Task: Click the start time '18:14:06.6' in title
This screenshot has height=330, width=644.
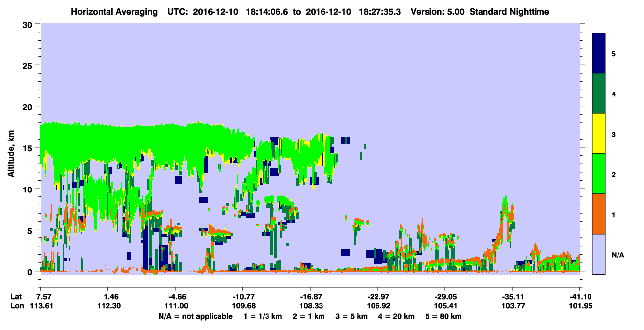Action: [268, 11]
